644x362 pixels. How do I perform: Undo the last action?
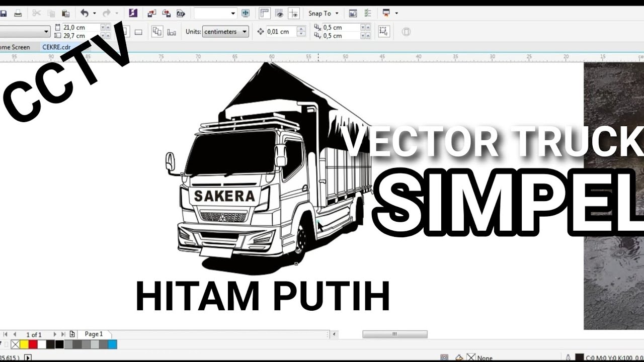tap(85, 14)
